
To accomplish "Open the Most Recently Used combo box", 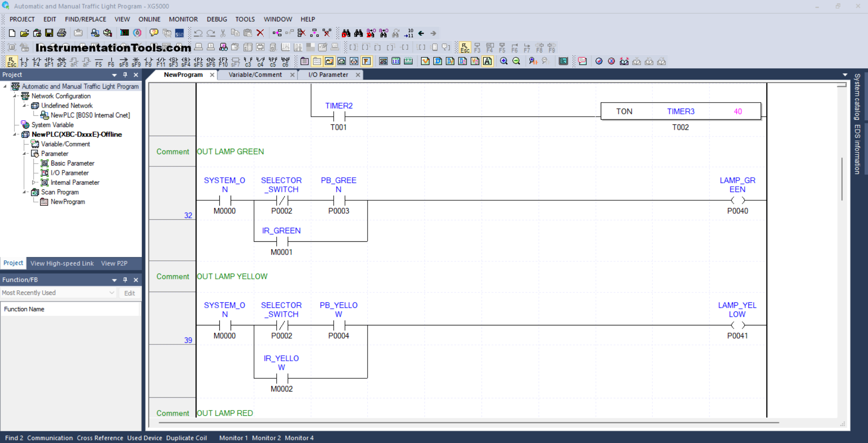I will (58, 293).
